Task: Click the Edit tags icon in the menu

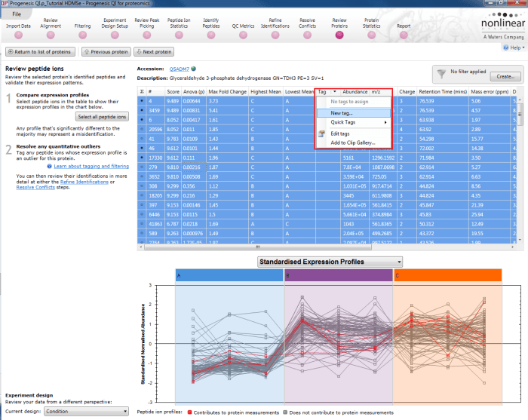Action: [x=321, y=133]
